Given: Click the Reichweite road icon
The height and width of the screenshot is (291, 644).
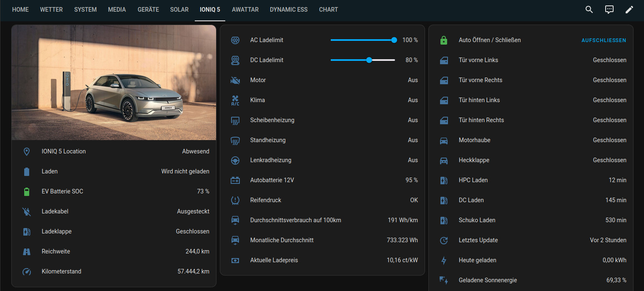Looking at the screenshot, I should [x=27, y=252].
